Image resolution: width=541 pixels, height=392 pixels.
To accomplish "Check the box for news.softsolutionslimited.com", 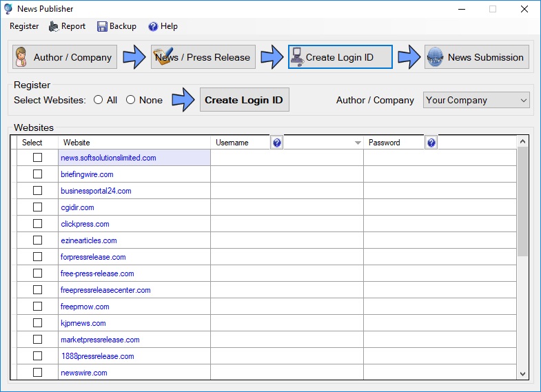I will [x=38, y=158].
